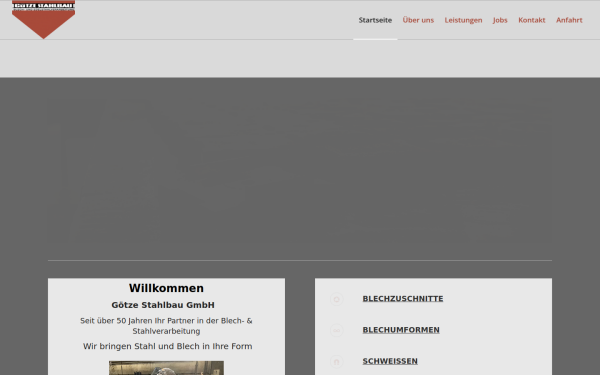
Task: Select the Anfahrt menu item
Action: click(x=569, y=20)
